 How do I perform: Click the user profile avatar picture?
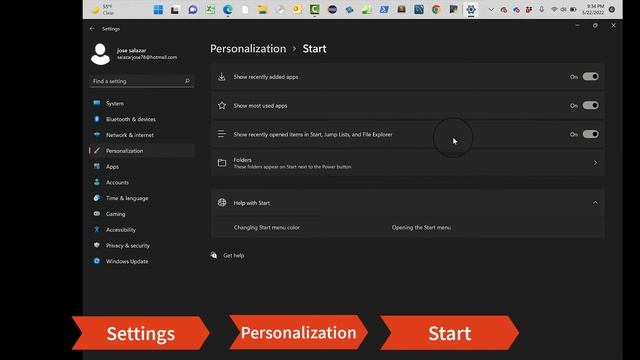[x=100, y=54]
